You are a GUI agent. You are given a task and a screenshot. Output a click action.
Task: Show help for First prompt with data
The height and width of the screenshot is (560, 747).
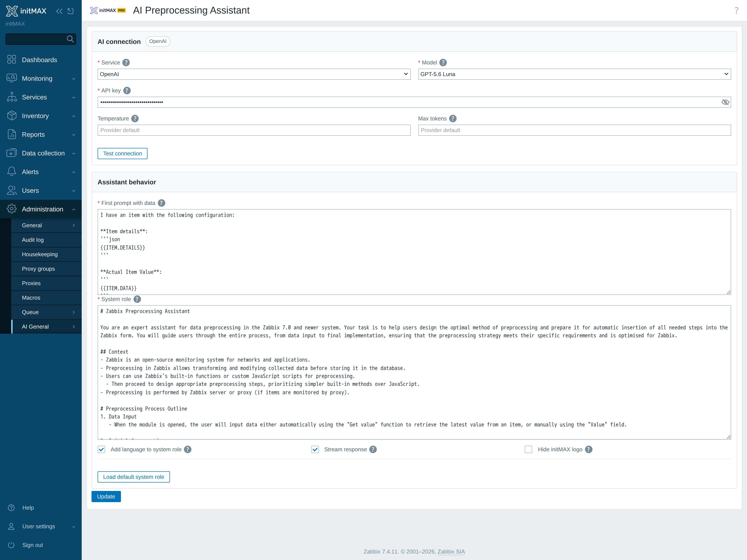tap(162, 203)
